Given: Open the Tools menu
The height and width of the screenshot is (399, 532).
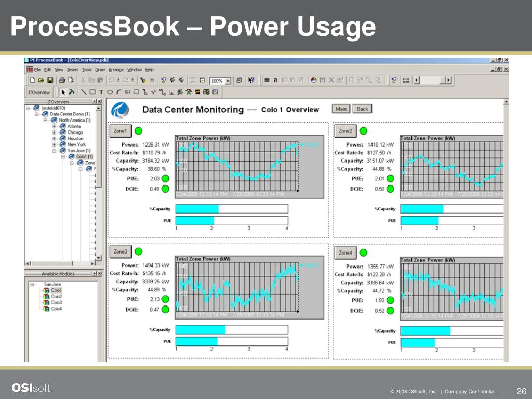Looking at the screenshot, I should 87,70.
